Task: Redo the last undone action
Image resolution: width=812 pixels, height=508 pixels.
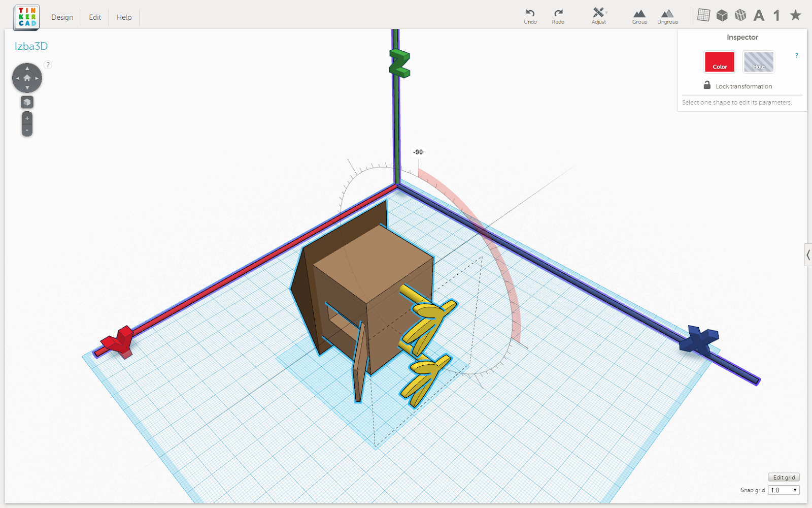Action: coord(558,16)
